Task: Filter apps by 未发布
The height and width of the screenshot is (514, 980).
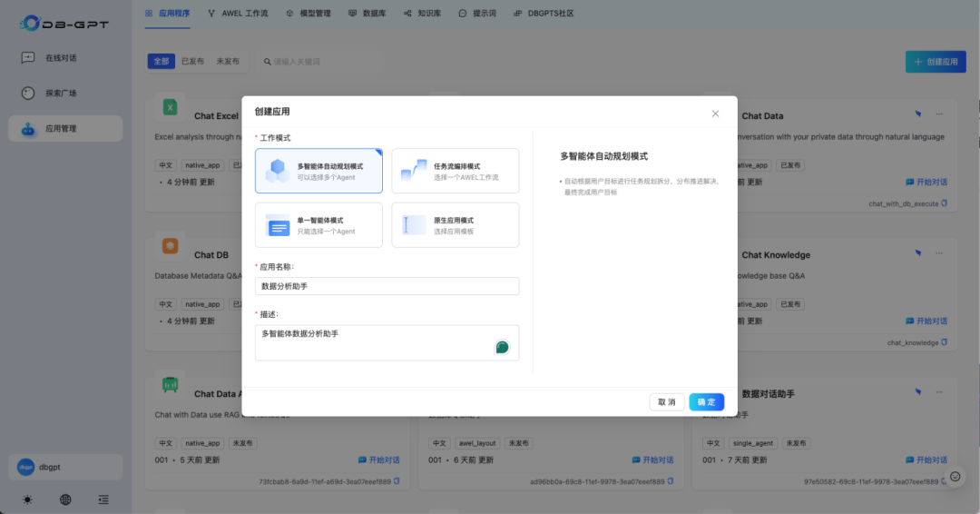Action: click(x=228, y=61)
